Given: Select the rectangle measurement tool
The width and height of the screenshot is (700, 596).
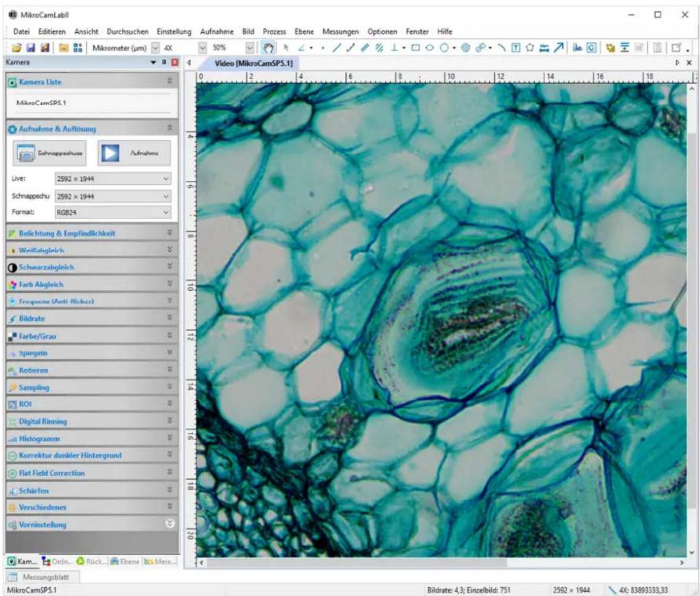Looking at the screenshot, I should tap(415, 48).
